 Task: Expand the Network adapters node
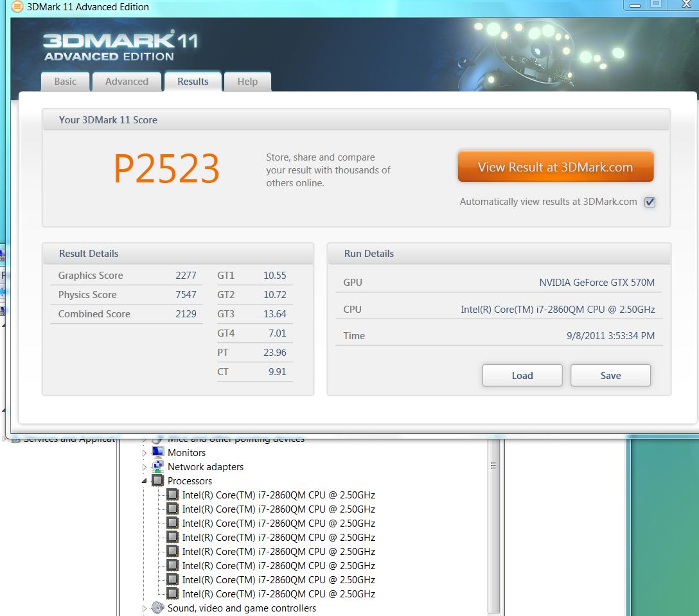click(x=144, y=467)
